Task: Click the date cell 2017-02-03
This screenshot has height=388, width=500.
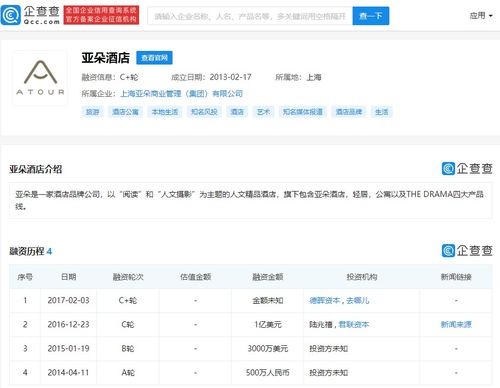Action: tap(68, 301)
